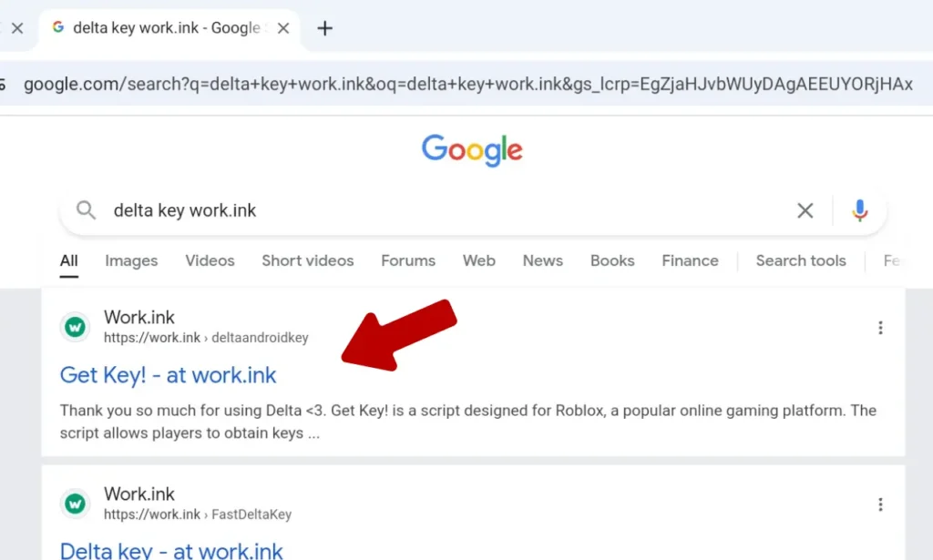Select the Short videos filter
This screenshot has height=560, width=933.
tap(308, 261)
